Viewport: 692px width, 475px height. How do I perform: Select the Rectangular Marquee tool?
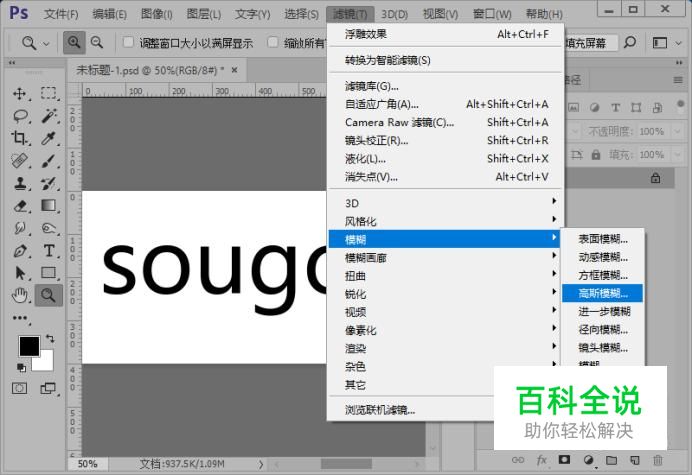pos(49,94)
